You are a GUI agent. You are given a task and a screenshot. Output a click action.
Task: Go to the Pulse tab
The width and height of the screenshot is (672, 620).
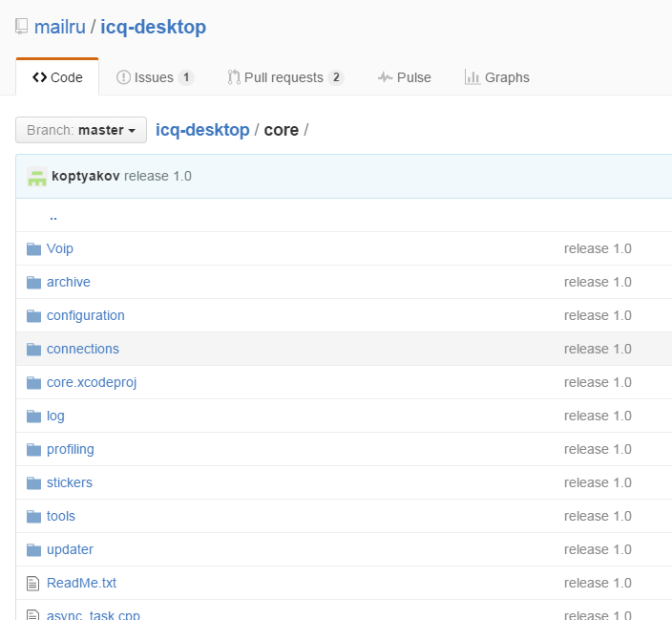(404, 77)
